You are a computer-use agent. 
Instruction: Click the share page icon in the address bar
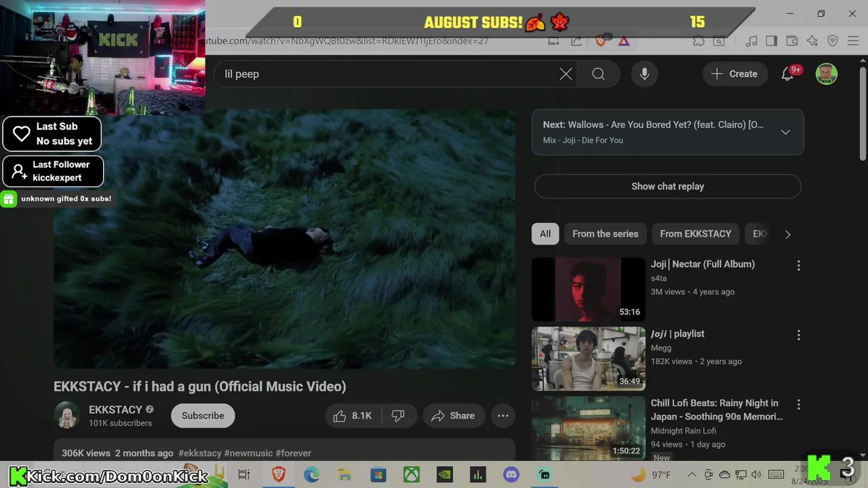(x=576, y=41)
